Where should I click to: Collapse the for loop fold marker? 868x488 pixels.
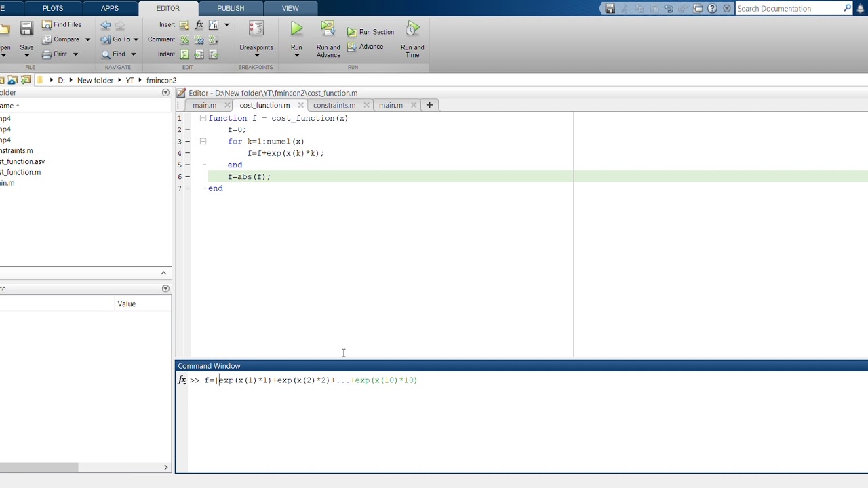(x=203, y=141)
